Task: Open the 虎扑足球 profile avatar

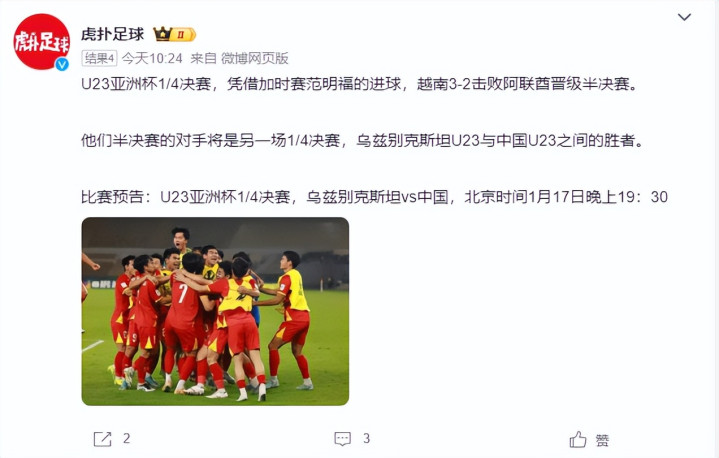Action: 41,42
